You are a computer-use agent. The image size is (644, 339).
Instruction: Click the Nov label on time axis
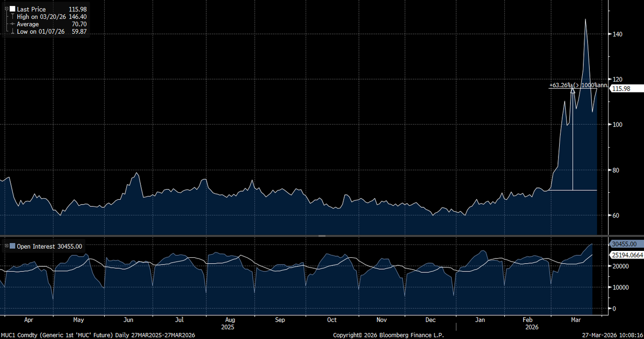pyautogui.click(x=381, y=320)
